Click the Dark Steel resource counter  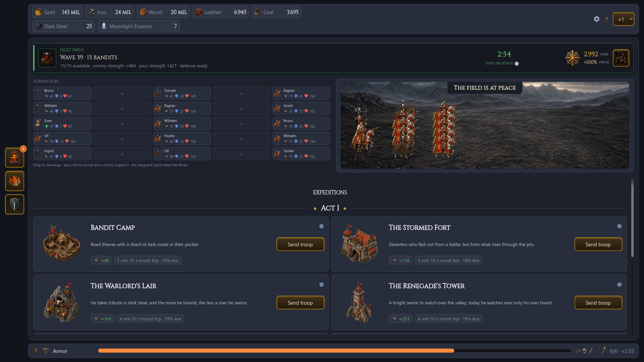64,26
